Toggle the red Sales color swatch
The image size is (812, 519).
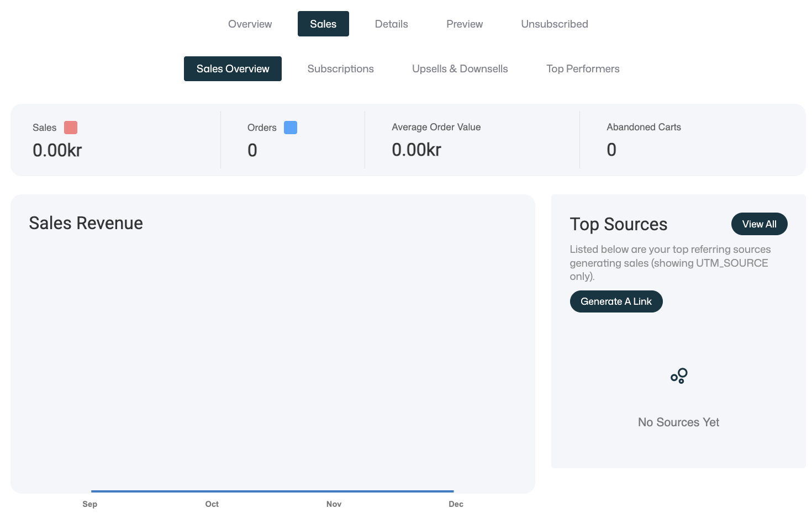(x=71, y=128)
